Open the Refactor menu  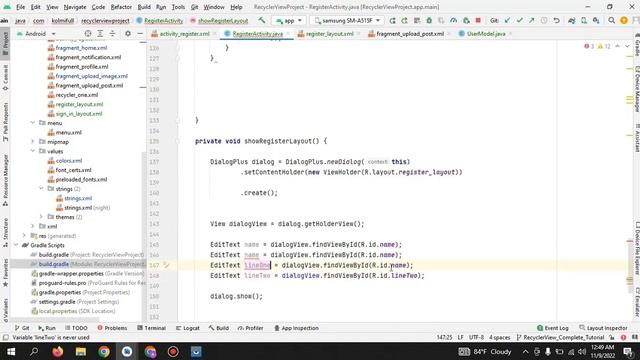click(121, 7)
